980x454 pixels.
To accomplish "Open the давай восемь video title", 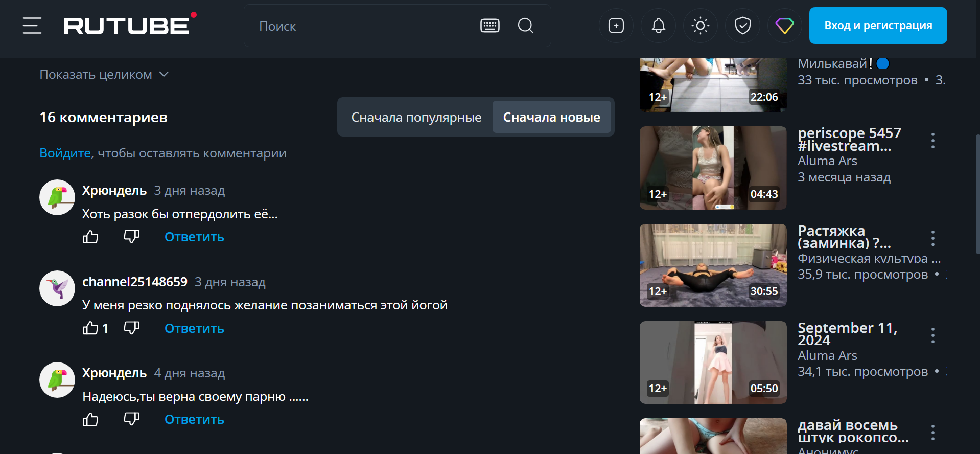I will click(853, 431).
